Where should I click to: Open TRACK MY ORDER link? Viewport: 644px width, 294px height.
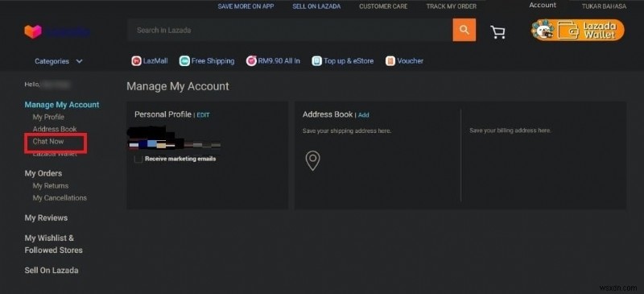(452, 6)
